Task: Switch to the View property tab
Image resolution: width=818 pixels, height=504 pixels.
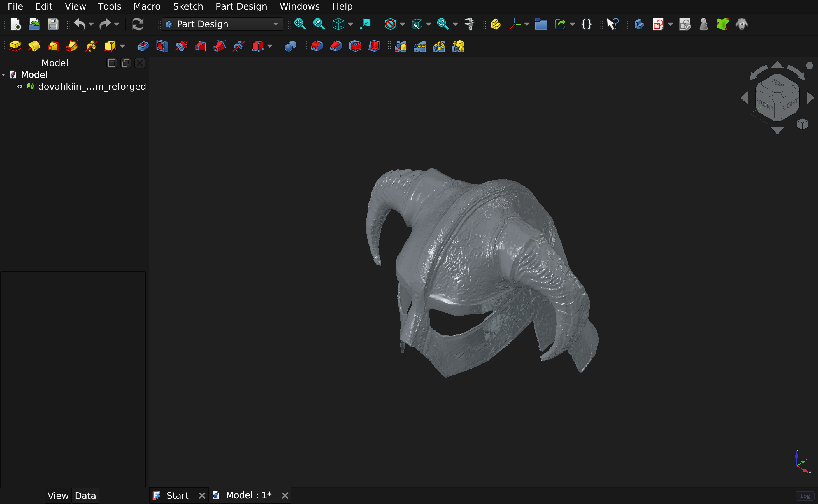Action: (58, 496)
